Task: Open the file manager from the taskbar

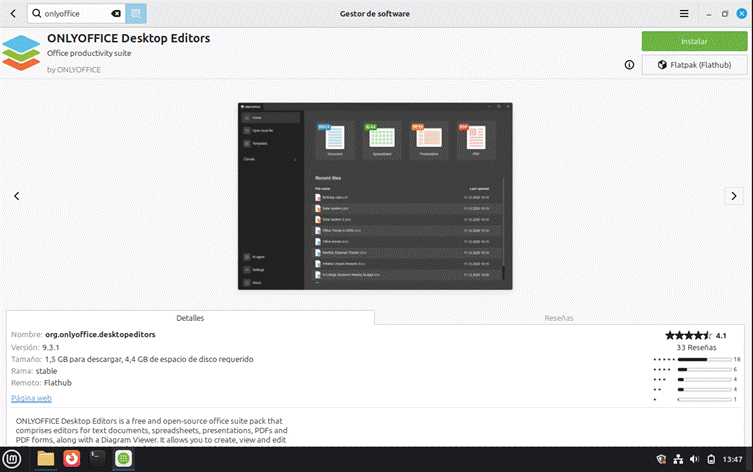Action: [x=46, y=459]
